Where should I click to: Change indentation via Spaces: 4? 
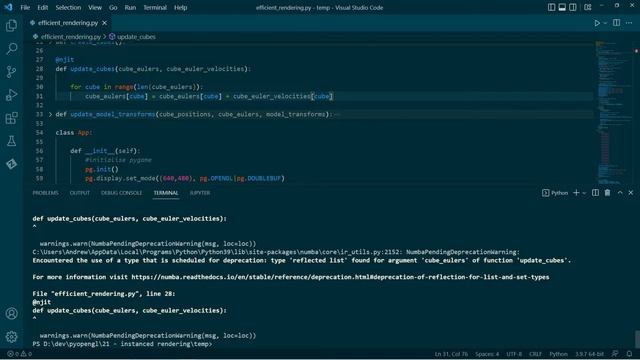487,354
